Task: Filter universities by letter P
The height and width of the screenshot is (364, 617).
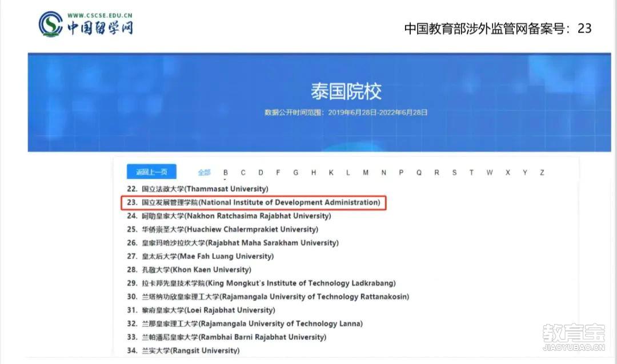Action: (401, 172)
